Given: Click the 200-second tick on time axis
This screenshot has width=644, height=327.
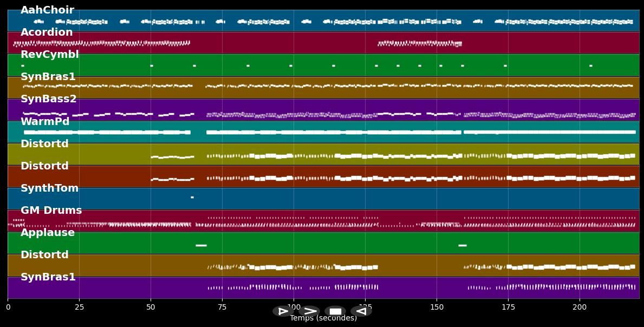Looking at the screenshot, I should coord(580,307).
